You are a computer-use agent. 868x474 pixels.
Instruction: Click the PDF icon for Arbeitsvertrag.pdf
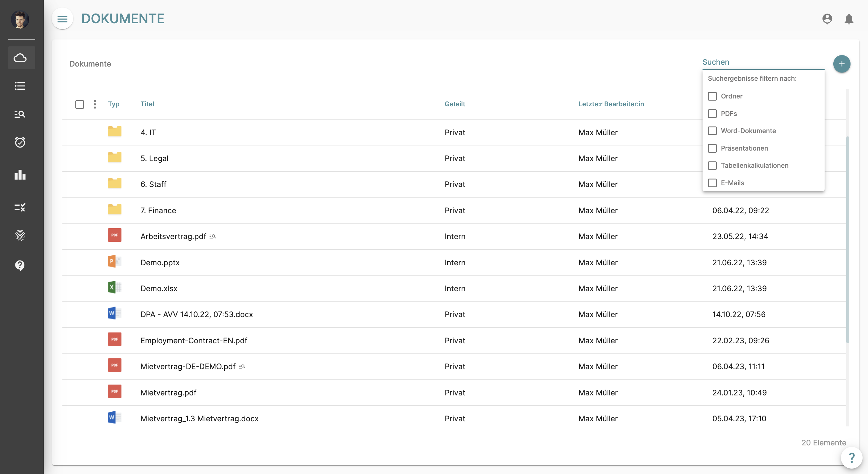click(115, 235)
